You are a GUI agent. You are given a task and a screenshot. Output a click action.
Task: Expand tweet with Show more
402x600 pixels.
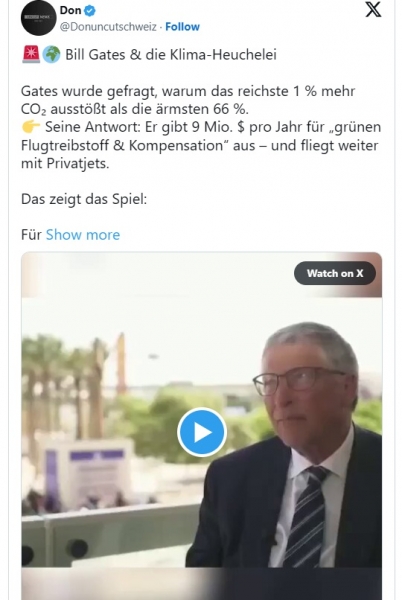point(83,235)
